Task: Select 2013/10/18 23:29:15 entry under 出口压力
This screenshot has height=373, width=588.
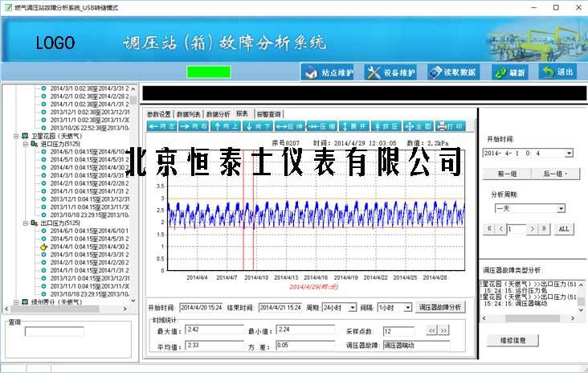Action: tap(89, 294)
